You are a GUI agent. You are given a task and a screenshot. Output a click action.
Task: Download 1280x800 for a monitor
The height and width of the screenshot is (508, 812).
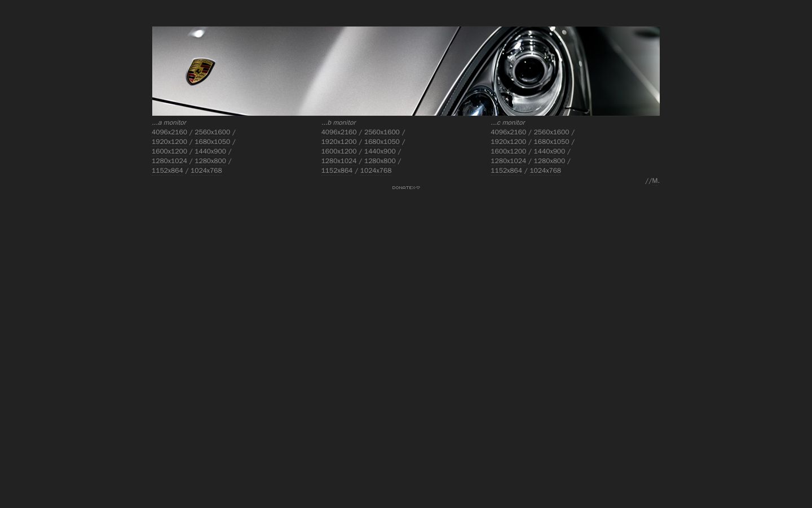[x=210, y=161]
